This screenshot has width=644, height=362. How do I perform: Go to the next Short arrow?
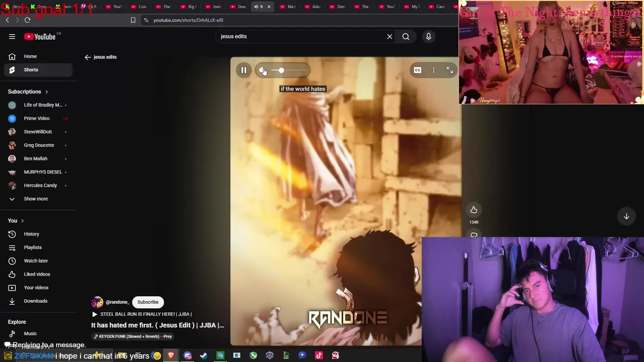click(626, 216)
